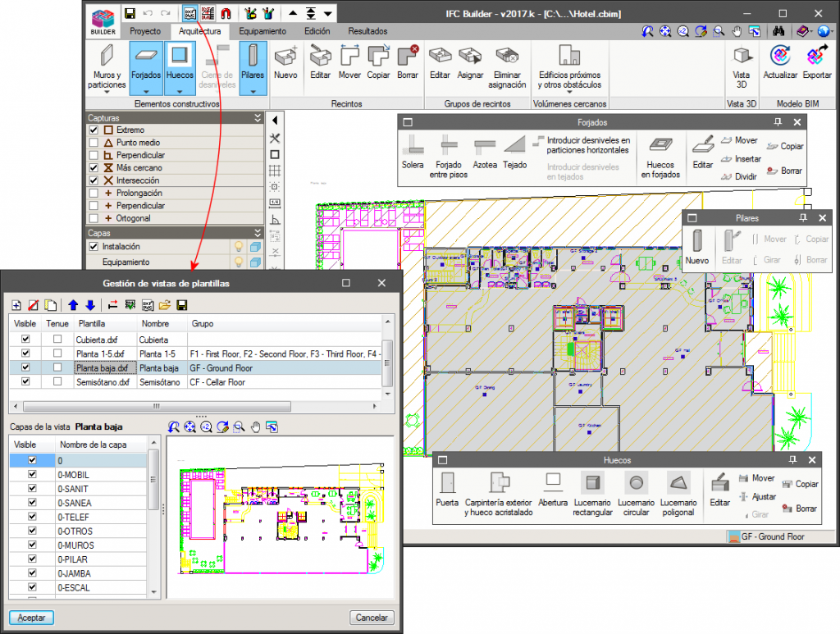Viewport: 840px width, 634px height.
Task: Select Solera in Forjados panel
Action: point(413,152)
